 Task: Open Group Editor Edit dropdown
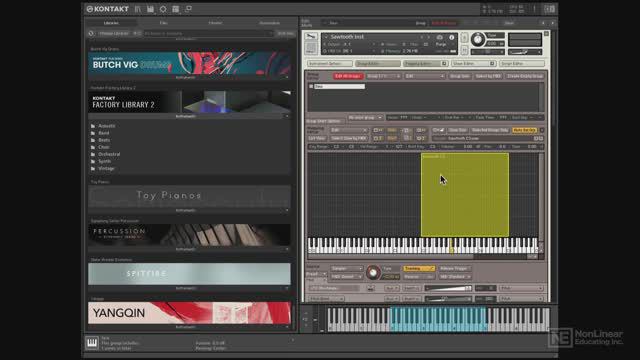[x=424, y=76]
